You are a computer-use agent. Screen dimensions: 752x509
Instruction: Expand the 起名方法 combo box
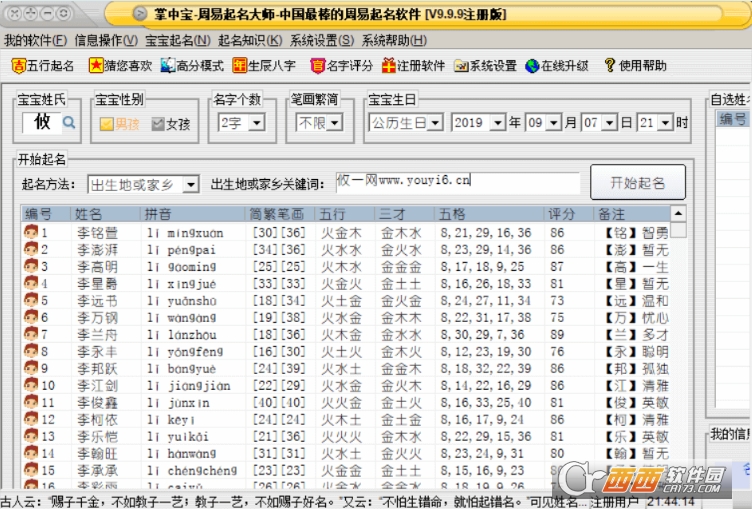(x=192, y=185)
